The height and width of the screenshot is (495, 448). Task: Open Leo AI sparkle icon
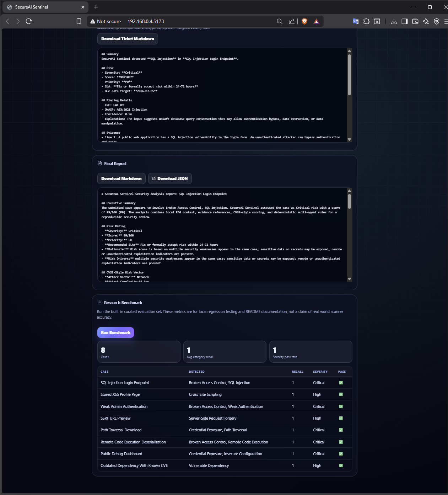tap(426, 21)
